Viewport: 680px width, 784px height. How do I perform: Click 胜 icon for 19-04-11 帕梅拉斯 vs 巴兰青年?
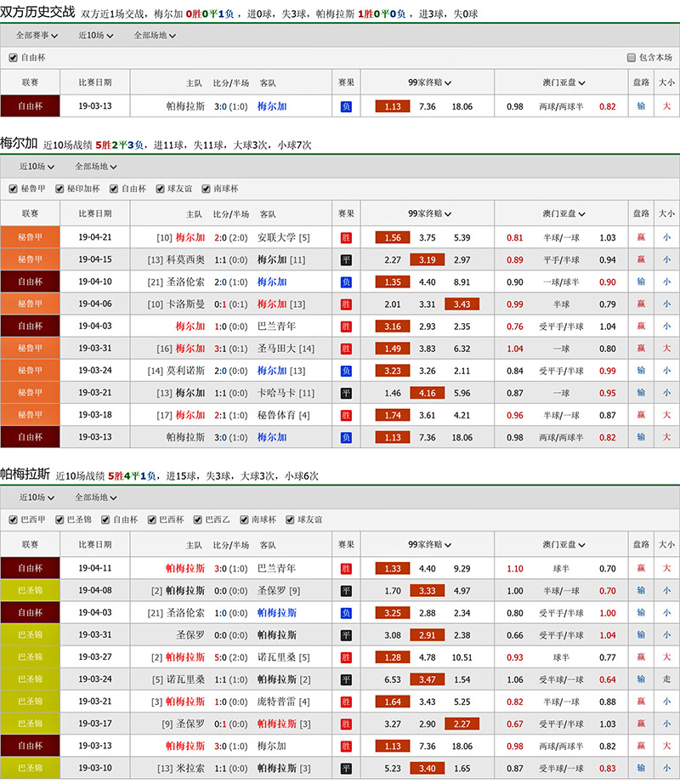tap(346, 569)
